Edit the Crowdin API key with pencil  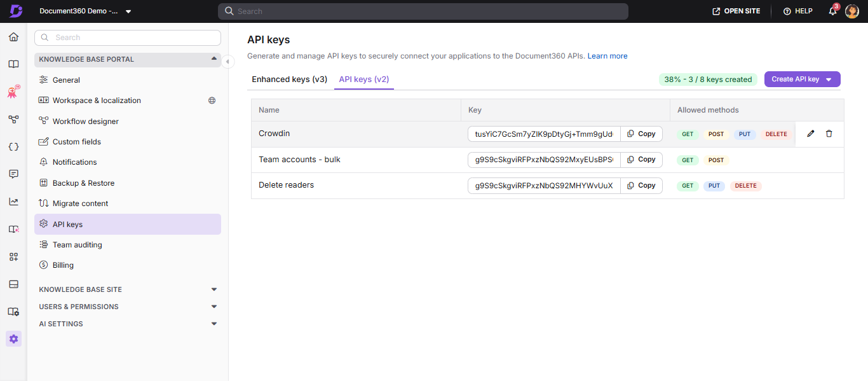tap(810, 134)
